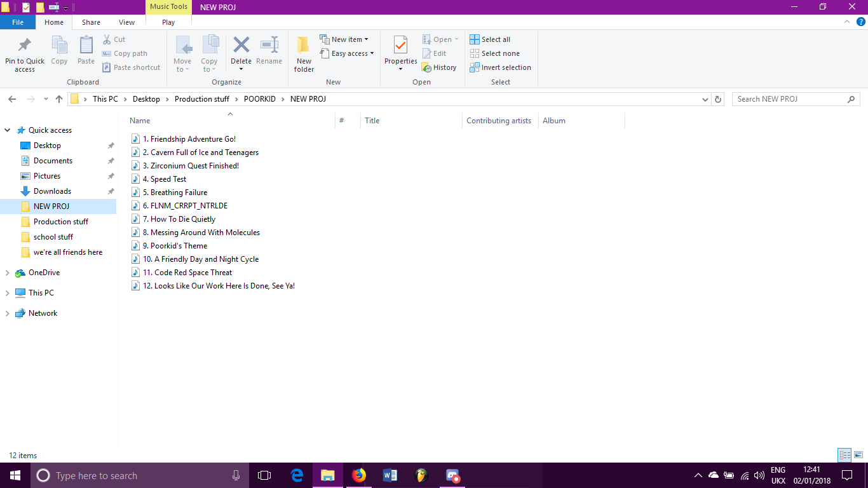
Task: Open the File menu tab
Action: (18, 22)
